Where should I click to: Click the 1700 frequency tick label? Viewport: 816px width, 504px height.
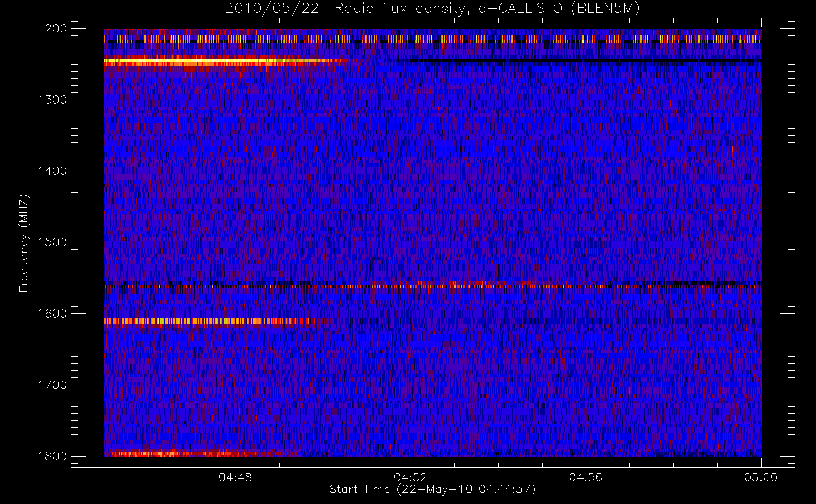tap(52, 385)
